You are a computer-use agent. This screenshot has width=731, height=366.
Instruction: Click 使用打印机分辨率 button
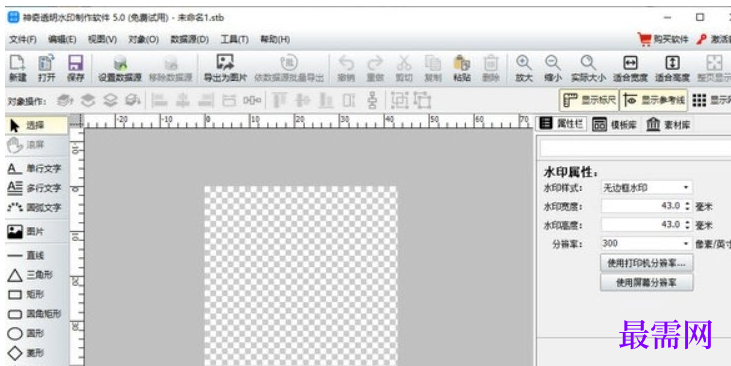coord(646,263)
